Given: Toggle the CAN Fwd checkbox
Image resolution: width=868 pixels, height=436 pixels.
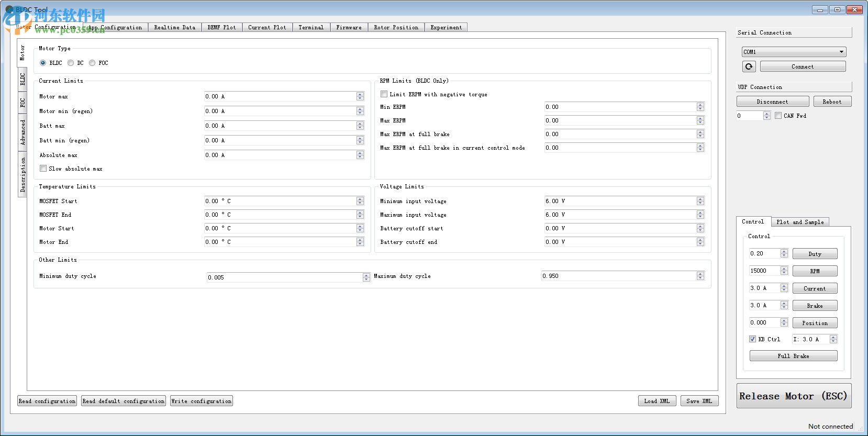Looking at the screenshot, I should point(778,116).
